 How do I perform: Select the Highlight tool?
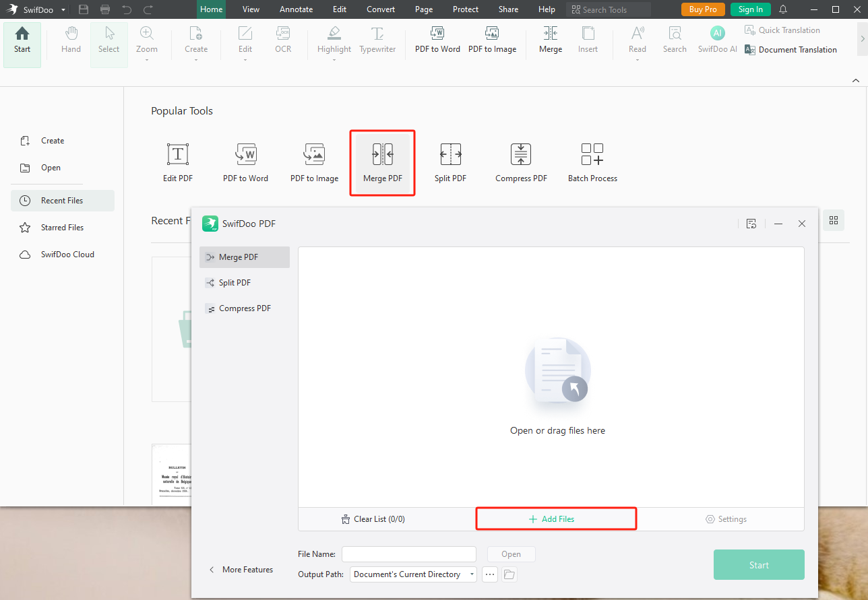point(334,40)
